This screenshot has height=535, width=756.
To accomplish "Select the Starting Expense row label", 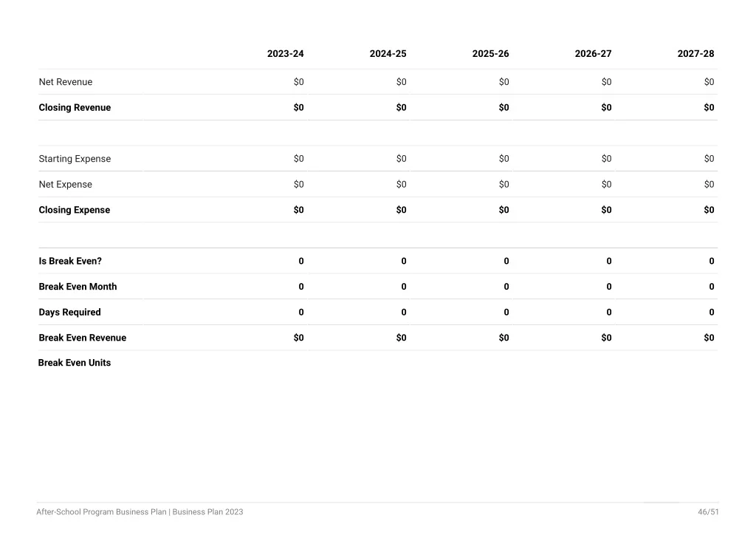I will (x=75, y=159).
